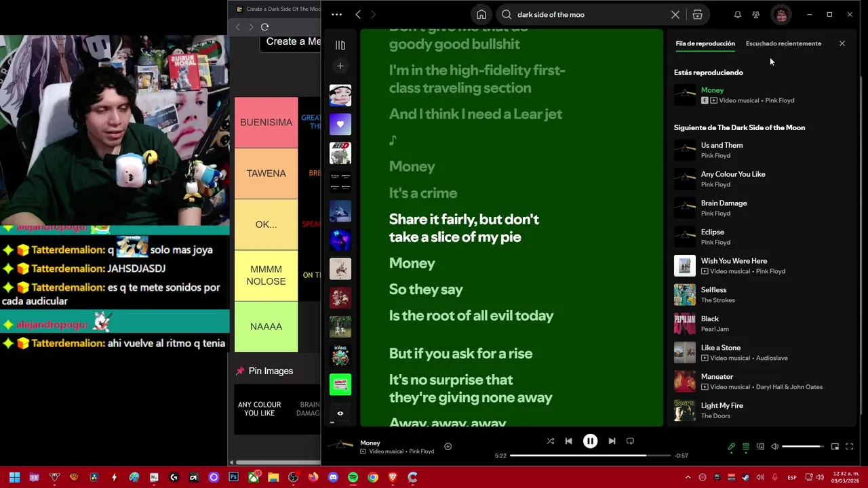Viewport: 868px width, 488px height.
Task: Open Firefox from the taskbar
Action: point(313,477)
